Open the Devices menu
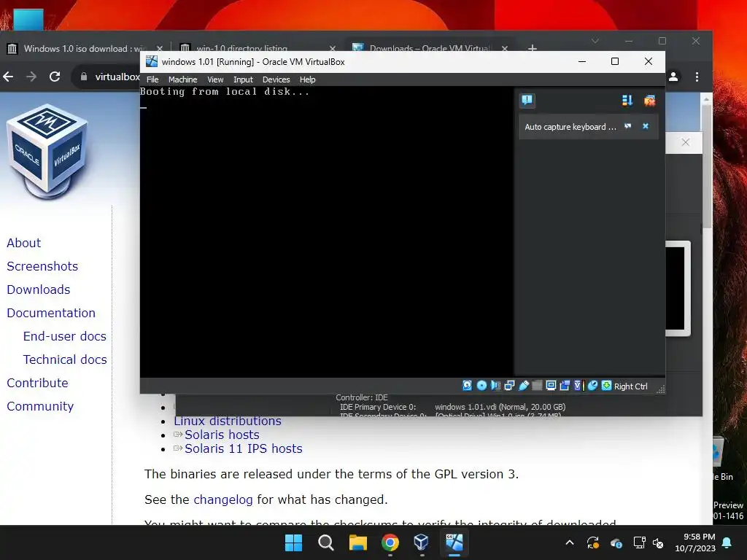 click(x=276, y=79)
